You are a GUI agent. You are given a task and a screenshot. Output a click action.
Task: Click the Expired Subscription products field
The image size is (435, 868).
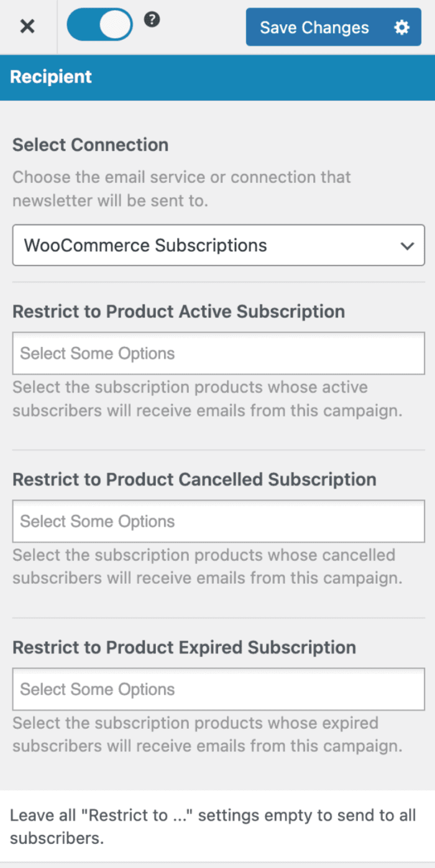click(x=219, y=689)
